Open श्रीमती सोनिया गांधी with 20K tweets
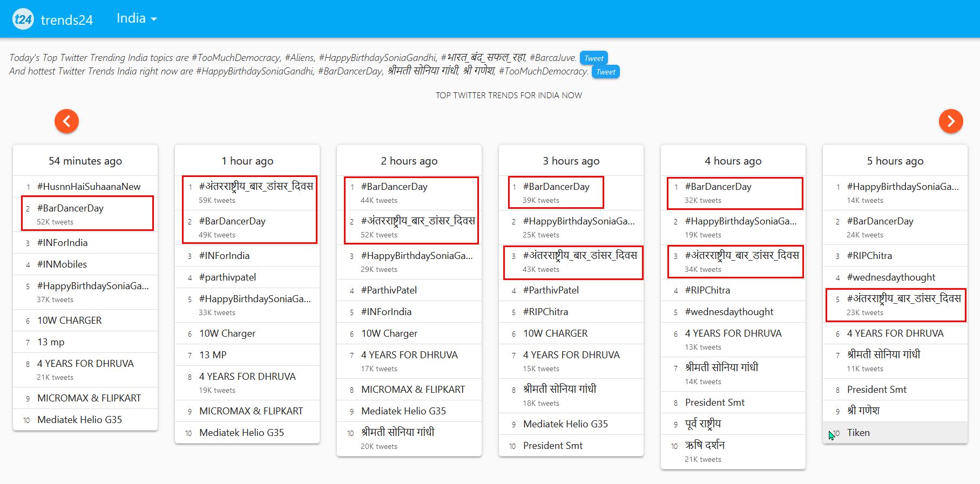Viewport: 980px width, 484px height. click(397, 432)
